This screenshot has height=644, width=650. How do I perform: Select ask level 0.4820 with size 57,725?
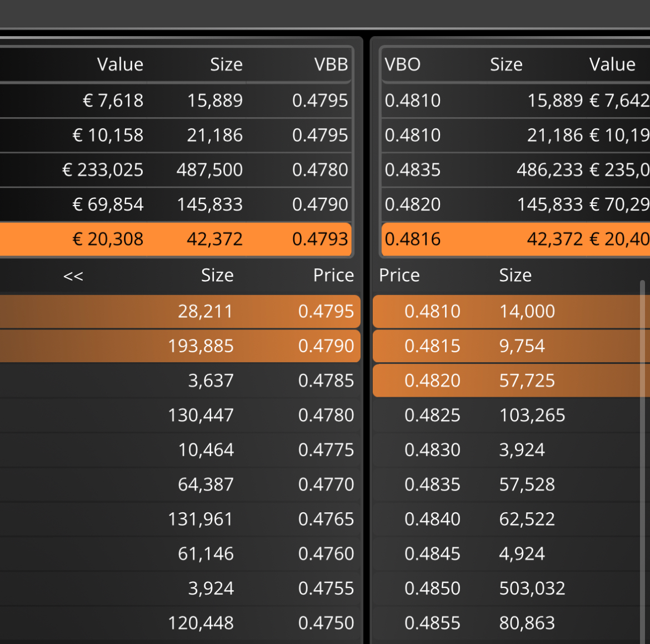[x=511, y=381]
